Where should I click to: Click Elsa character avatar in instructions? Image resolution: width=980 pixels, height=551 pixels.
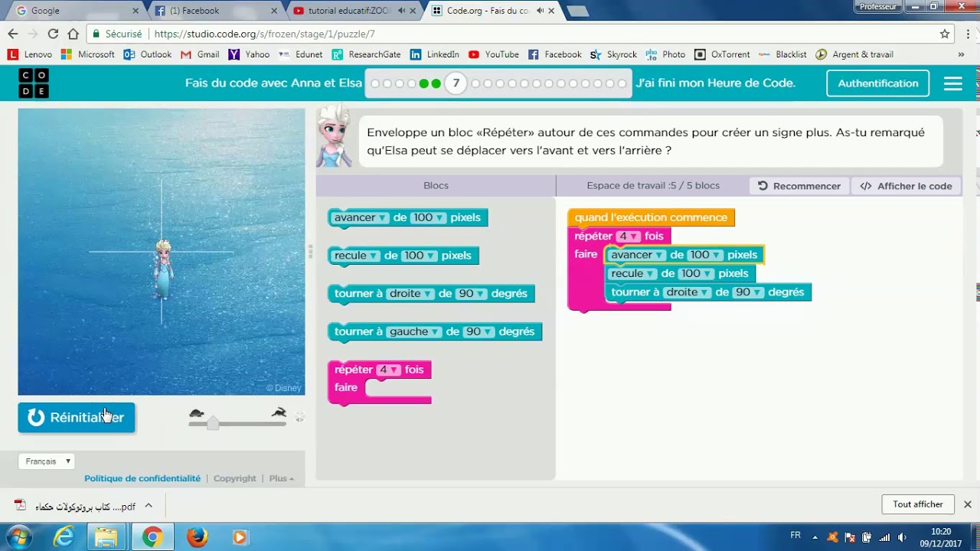(334, 136)
